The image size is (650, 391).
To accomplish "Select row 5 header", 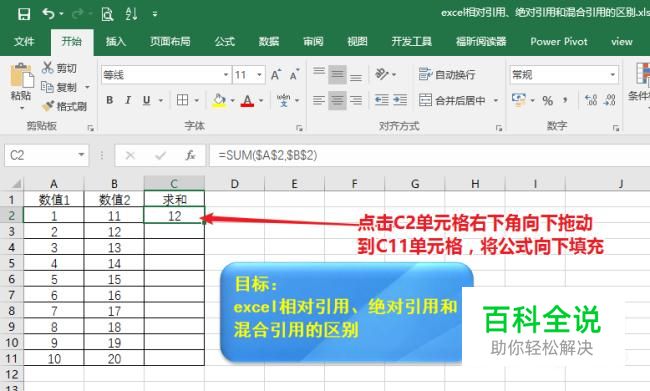I will (x=12, y=263).
